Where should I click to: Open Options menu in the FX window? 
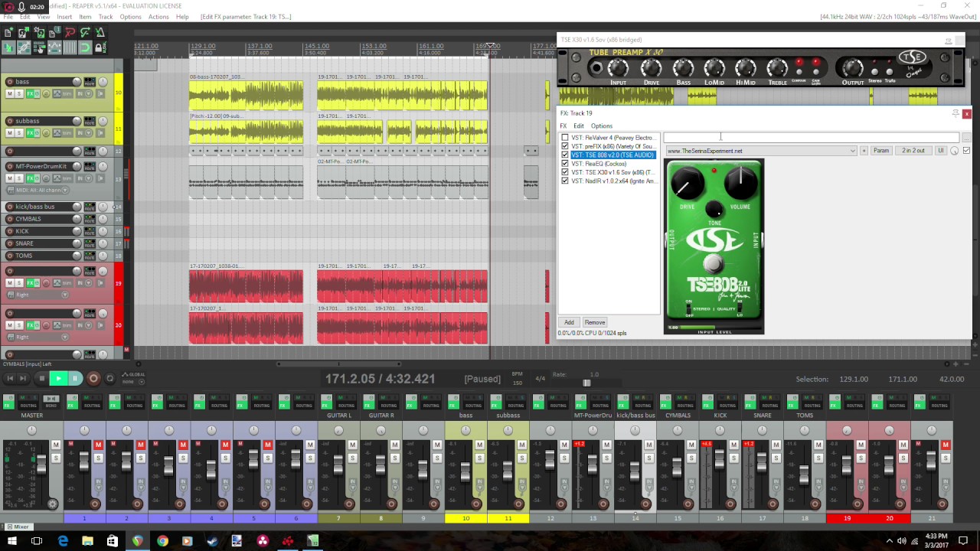601,126
